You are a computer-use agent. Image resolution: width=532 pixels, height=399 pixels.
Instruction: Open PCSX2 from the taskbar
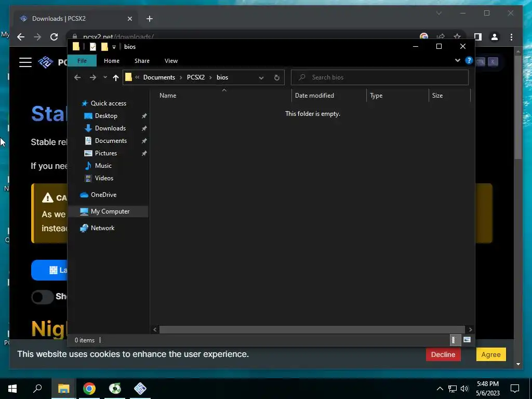[x=140, y=389]
